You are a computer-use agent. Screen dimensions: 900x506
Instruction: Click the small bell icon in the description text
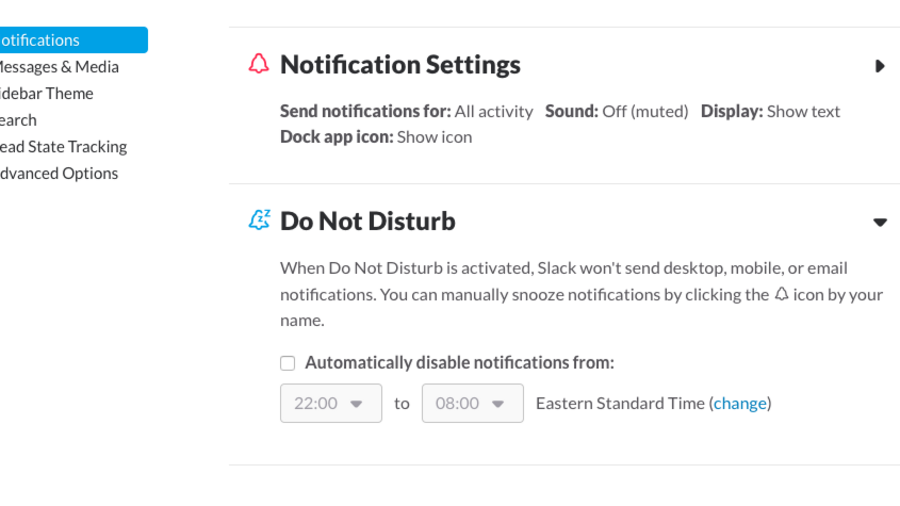pyautogui.click(x=781, y=295)
